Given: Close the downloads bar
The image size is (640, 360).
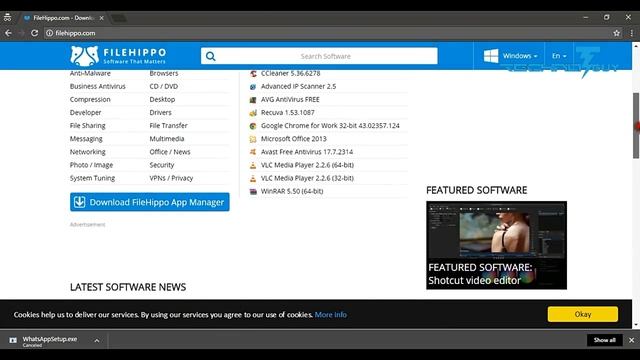Looking at the screenshot, I should point(631,340).
